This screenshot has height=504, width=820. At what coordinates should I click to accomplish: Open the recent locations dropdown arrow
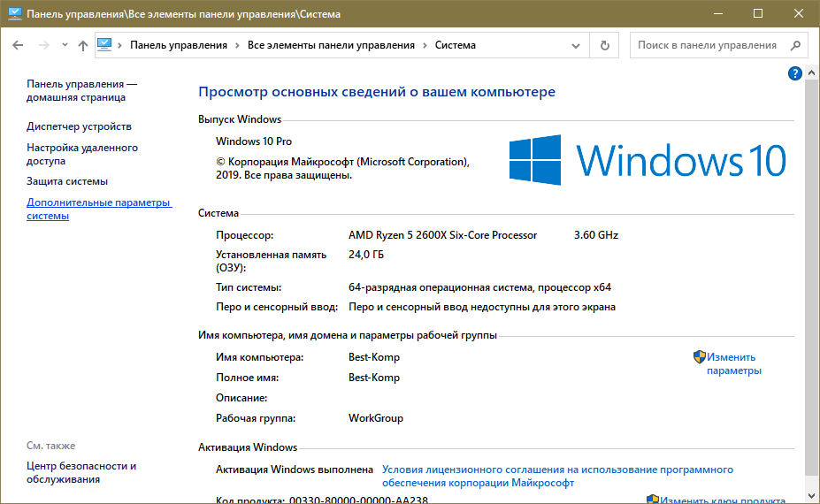click(x=65, y=45)
